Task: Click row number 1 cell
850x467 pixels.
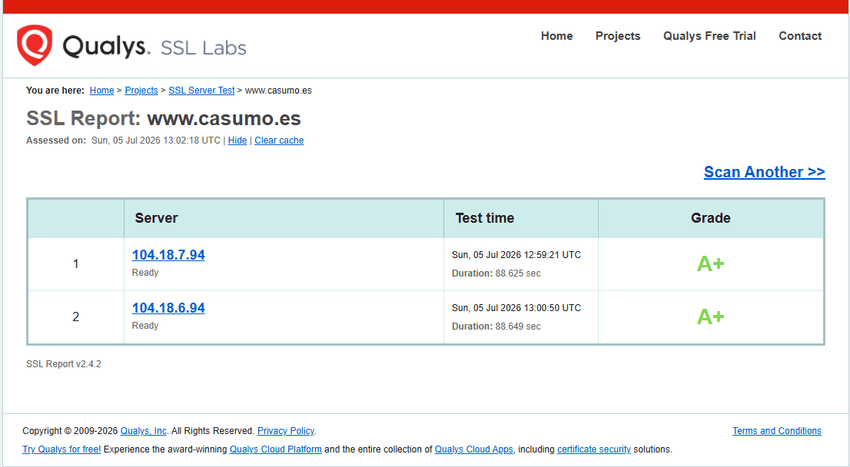Action: point(76,264)
